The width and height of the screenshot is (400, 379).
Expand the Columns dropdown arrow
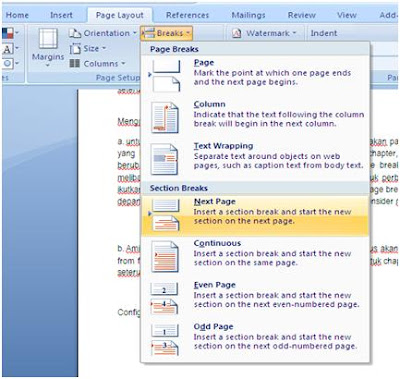tap(123, 64)
